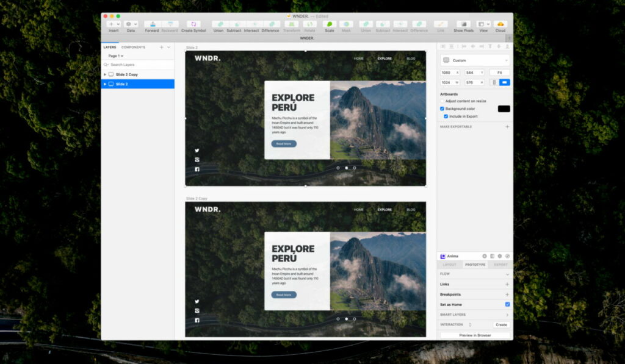Viewport: 625px width, 364px height.
Task: Click the Create Symbol toolbar icon
Action: coord(193,24)
